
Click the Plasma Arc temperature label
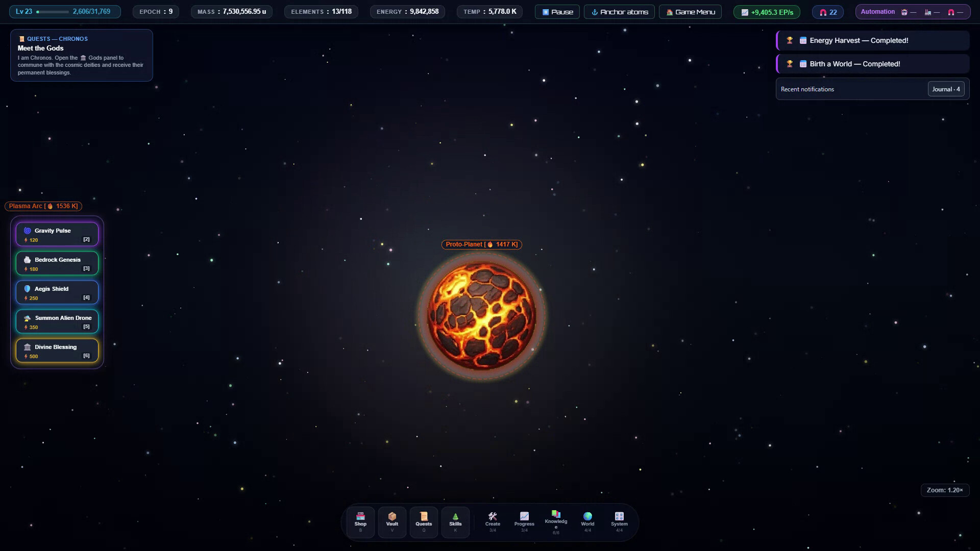pos(43,206)
